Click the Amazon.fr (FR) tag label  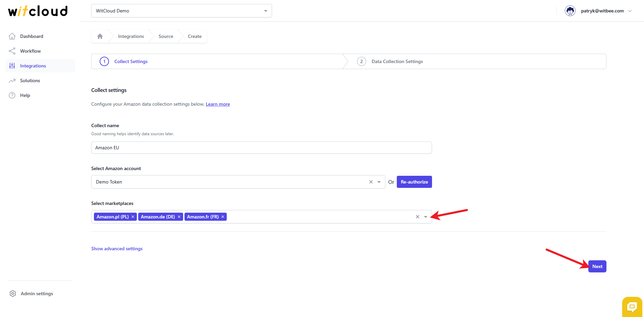(x=203, y=217)
